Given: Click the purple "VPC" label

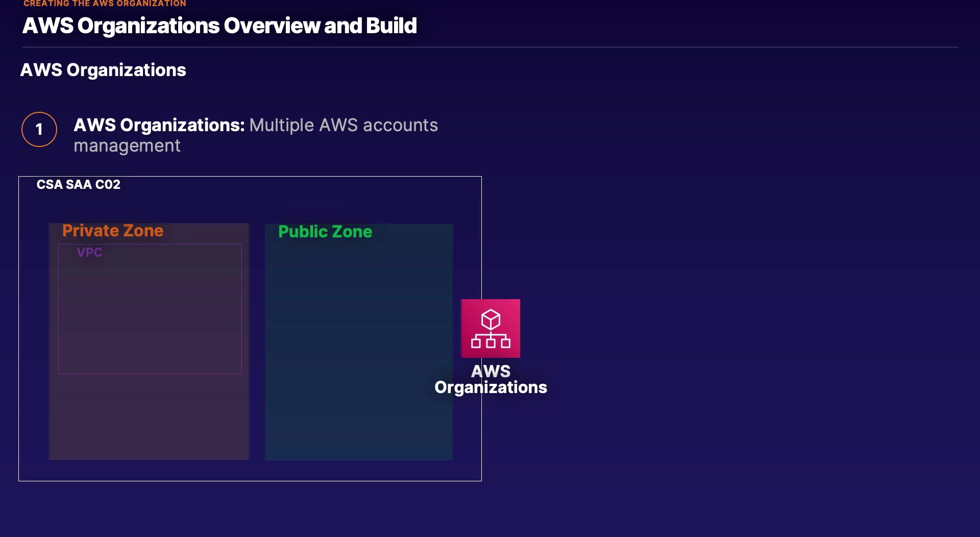Looking at the screenshot, I should pos(89,252).
